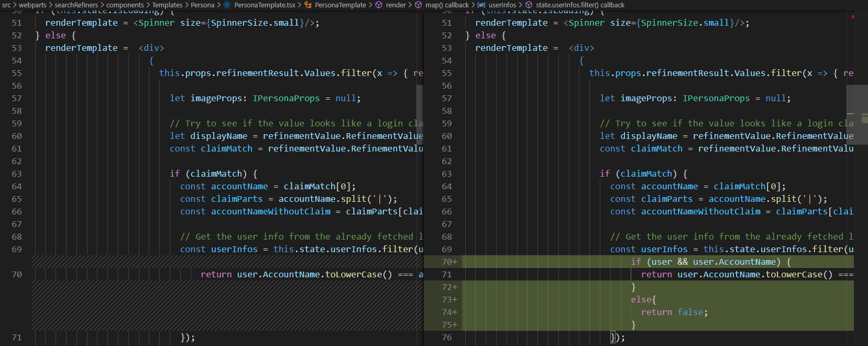Click the added 'return false;' line
The width and height of the screenshot is (868, 346).
pos(674,312)
